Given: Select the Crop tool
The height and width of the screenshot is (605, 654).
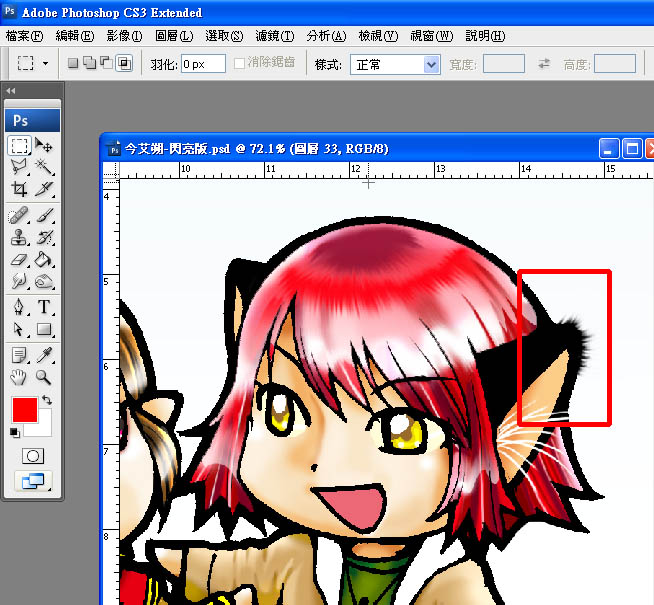Looking at the screenshot, I should tap(19, 189).
